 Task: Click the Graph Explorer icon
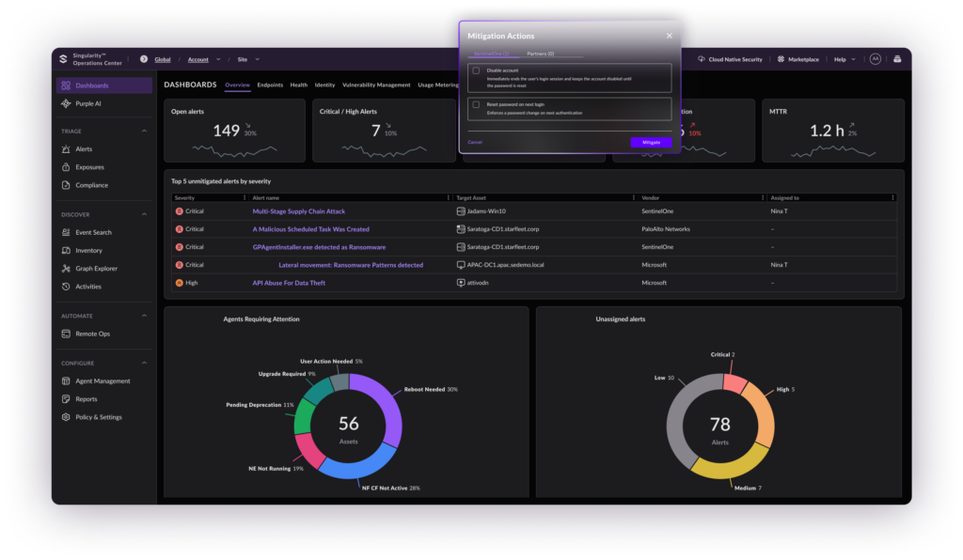click(66, 269)
